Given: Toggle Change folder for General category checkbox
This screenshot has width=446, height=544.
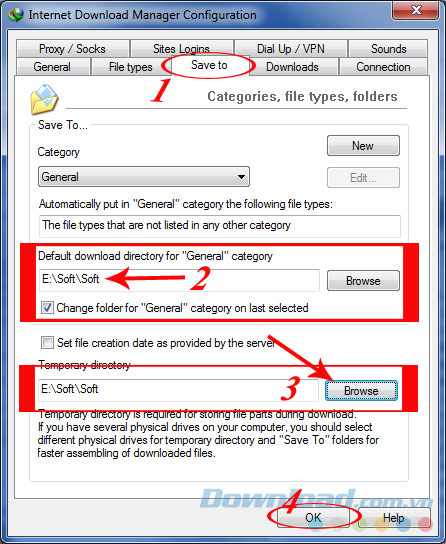Looking at the screenshot, I should coord(47,308).
